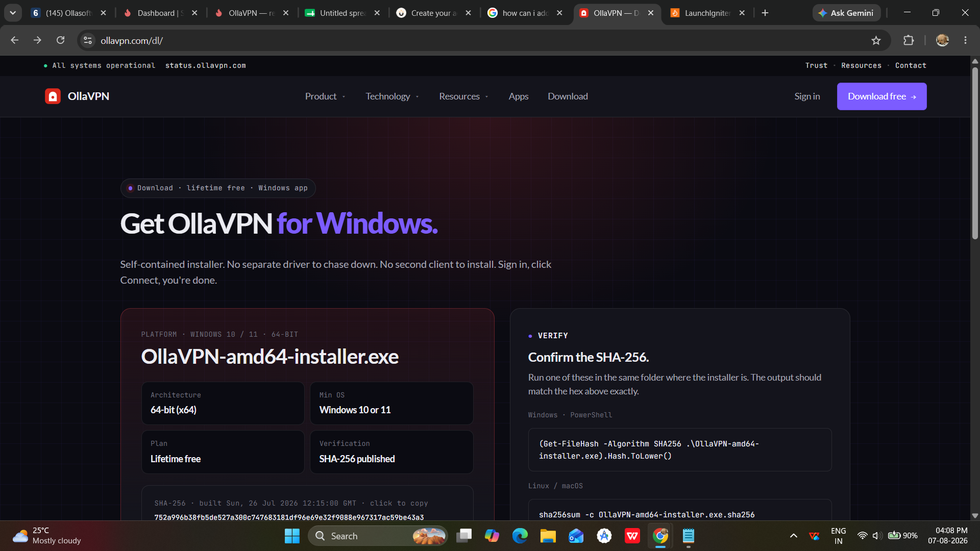Open the clock and calendar flyout

pos(948,536)
